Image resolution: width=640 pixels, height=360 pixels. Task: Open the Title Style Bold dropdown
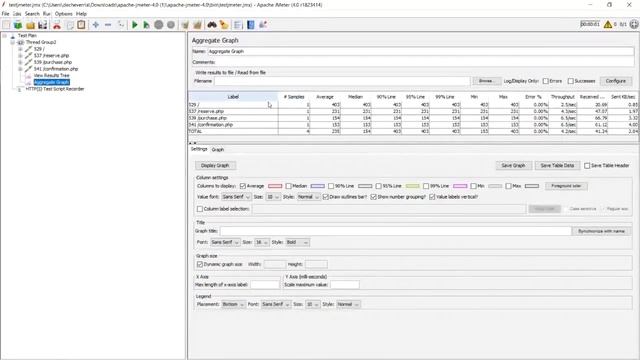coord(297,242)
